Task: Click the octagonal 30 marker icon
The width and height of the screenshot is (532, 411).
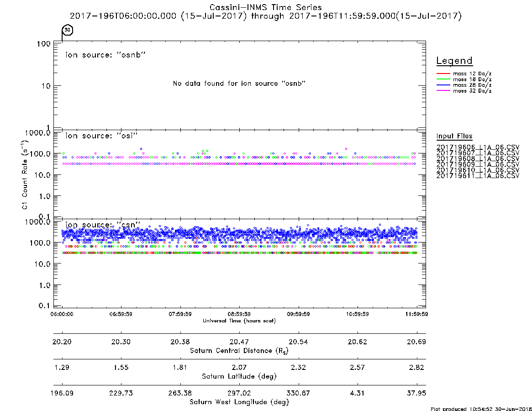Action: [68, 30]
